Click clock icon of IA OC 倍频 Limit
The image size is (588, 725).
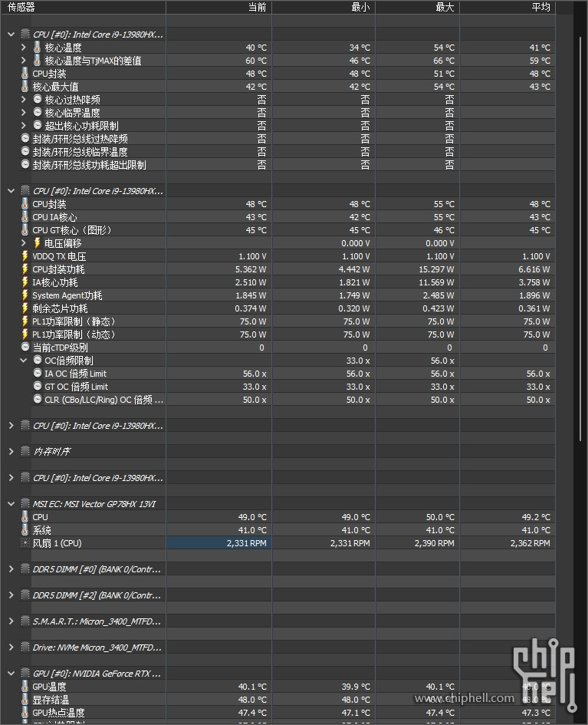point(38,373)
